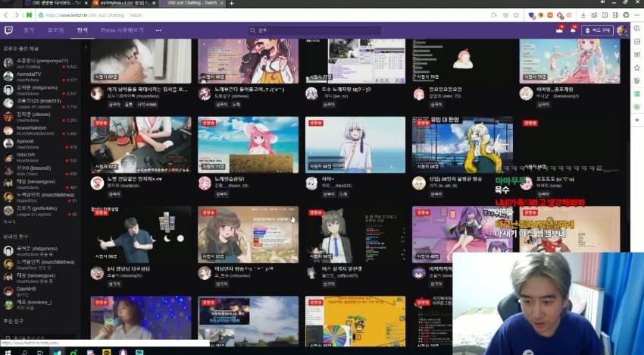Image resolution: width=644 pixels, height=355 pixels.
Task: Go forward with the browser forward arrow
Action: 17,15
